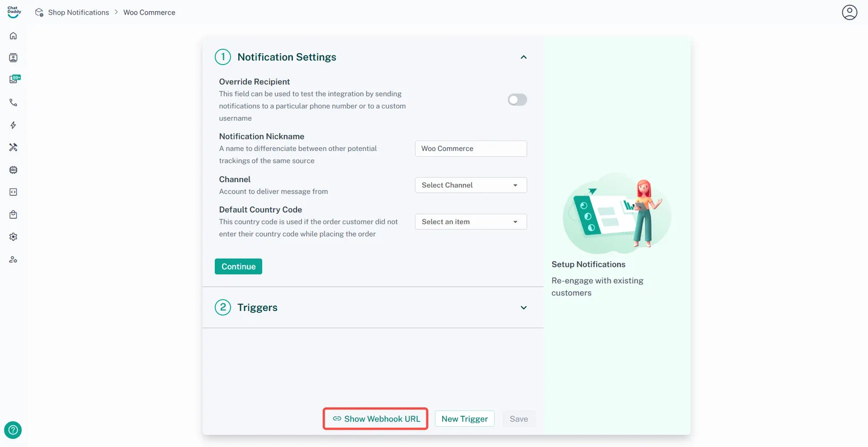
Task: Open the tools icon in sidebar
Action: pyautogui.click(x=14, y=147)
